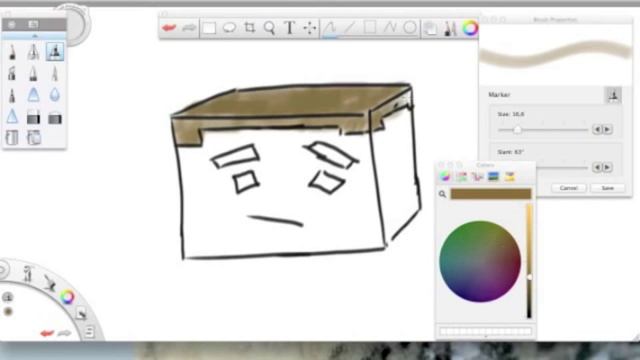Click the current brown color swatch
640x360 pixels.
click(x=491, y=194)
